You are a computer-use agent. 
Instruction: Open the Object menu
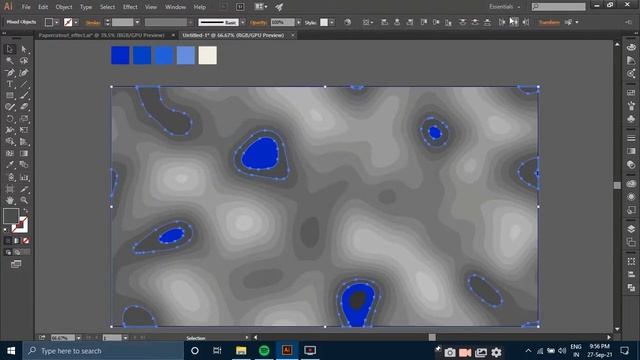click(64, 7)
